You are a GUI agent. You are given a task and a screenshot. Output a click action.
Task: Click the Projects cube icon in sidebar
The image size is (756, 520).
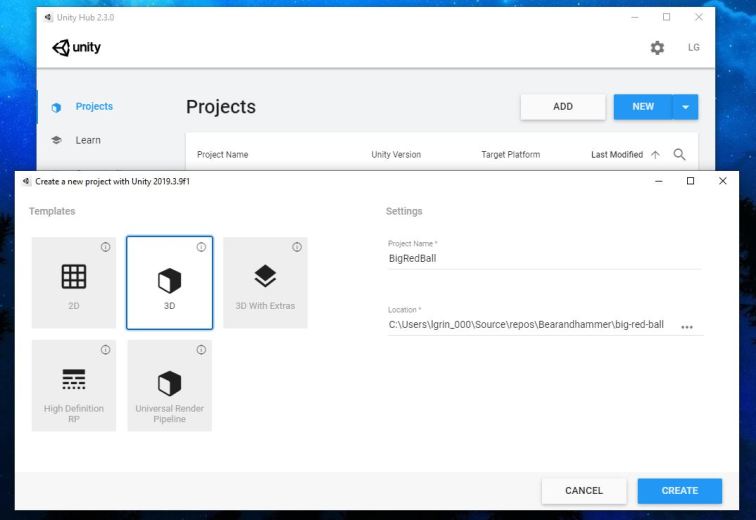tap(56, 107)
